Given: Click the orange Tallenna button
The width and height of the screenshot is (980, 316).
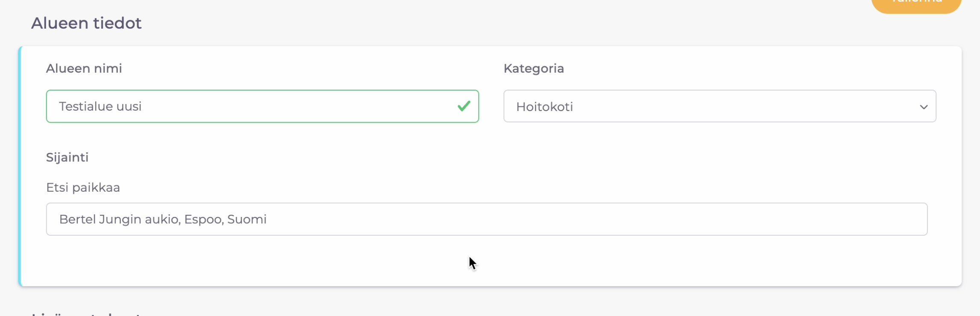Looking at the screenshot, I should point(916,3).
